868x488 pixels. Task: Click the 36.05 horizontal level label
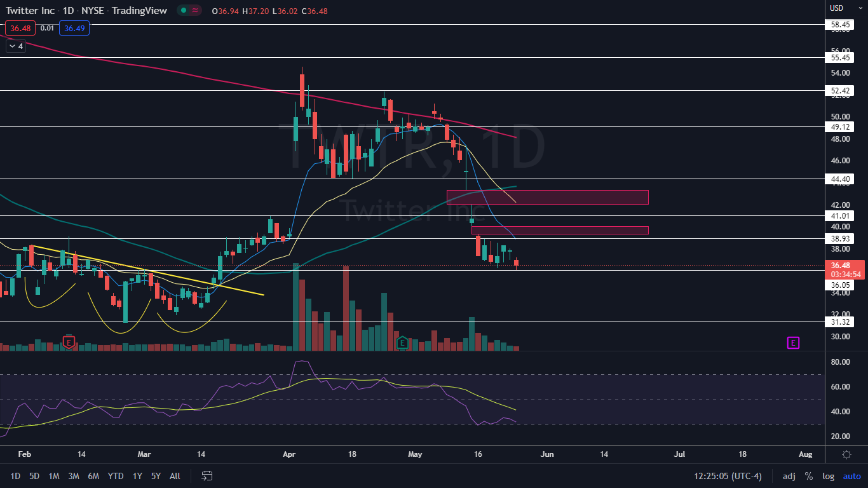[840, 285]
